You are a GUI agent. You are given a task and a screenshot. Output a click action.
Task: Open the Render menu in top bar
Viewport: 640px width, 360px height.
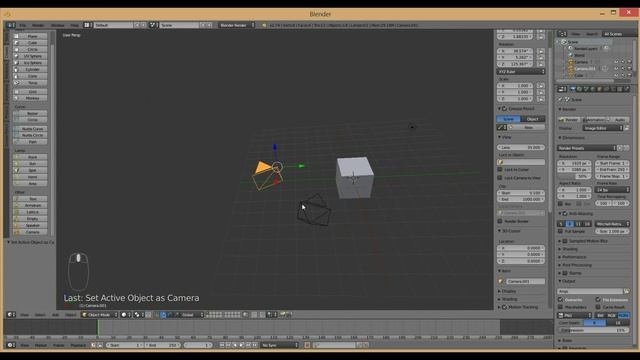pos(38,25)
